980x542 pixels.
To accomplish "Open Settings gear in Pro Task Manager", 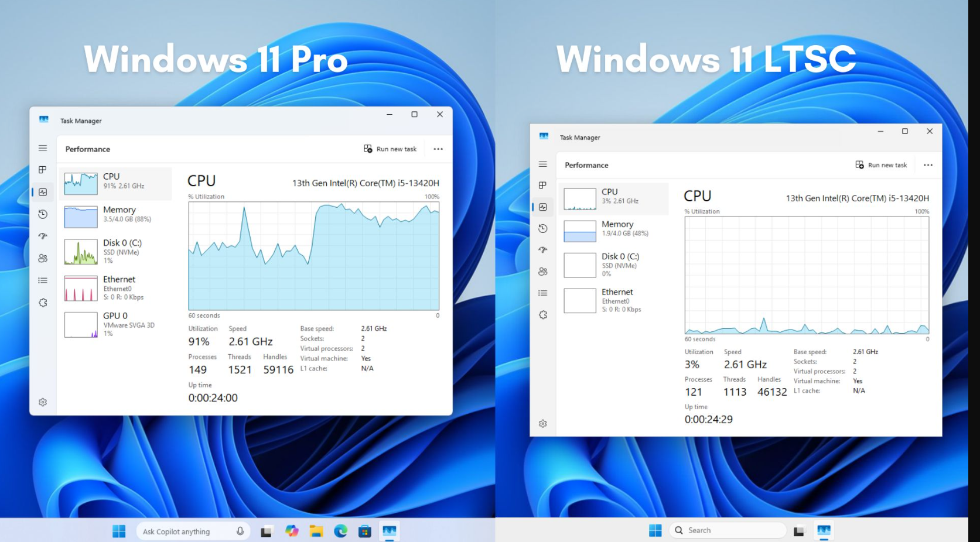I will pos(43,402).
